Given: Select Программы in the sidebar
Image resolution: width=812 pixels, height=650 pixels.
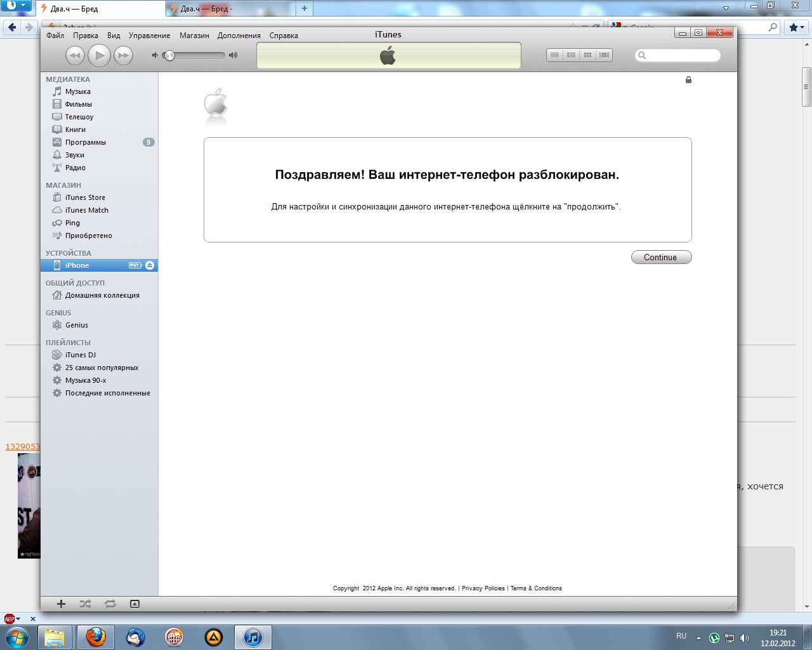Looking at the screenshot, I should coord(99,142).
